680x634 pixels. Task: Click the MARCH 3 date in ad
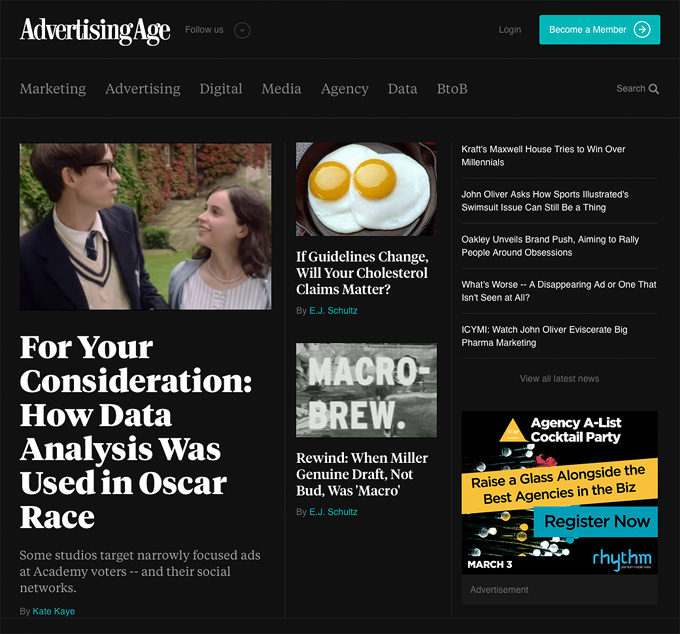490,564
